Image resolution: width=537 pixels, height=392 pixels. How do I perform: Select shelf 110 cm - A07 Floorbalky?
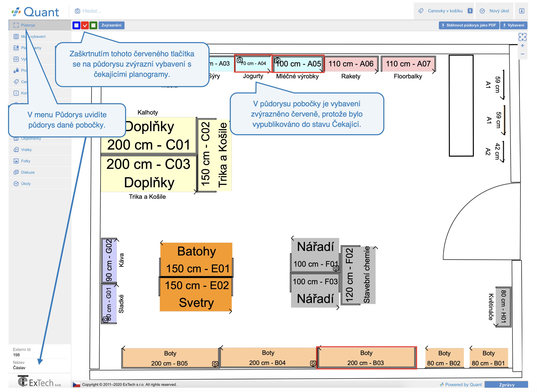pyautogui.click(x=408, y=64)
